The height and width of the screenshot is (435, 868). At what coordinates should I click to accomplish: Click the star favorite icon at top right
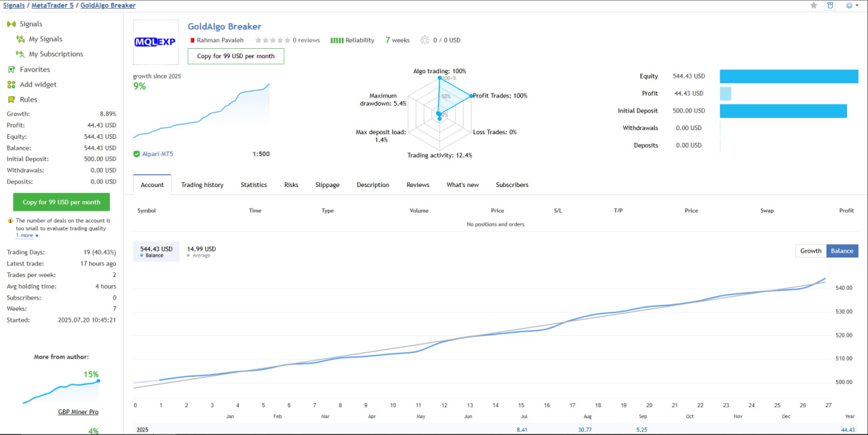click(x=814, y=5)
